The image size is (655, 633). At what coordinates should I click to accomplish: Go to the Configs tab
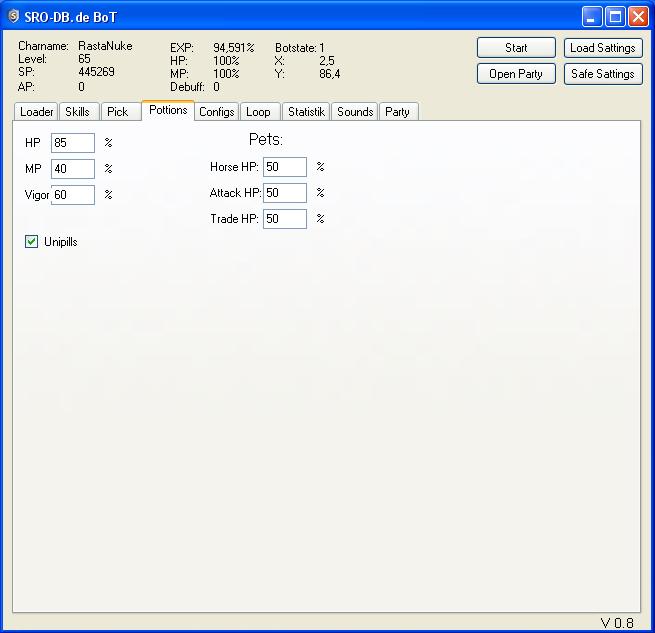(216, 112)
